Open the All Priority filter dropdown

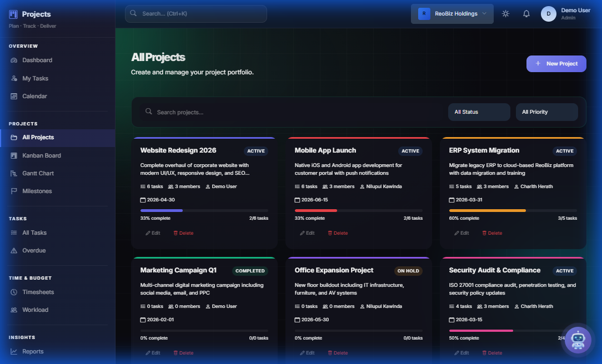[x=546, y=112]
